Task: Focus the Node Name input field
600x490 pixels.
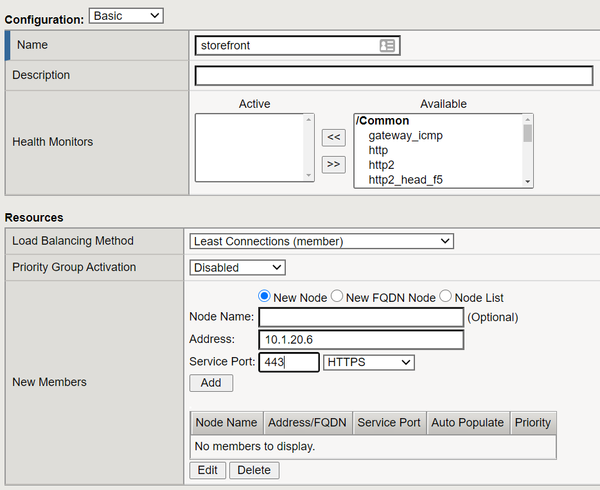Action: 361,317
